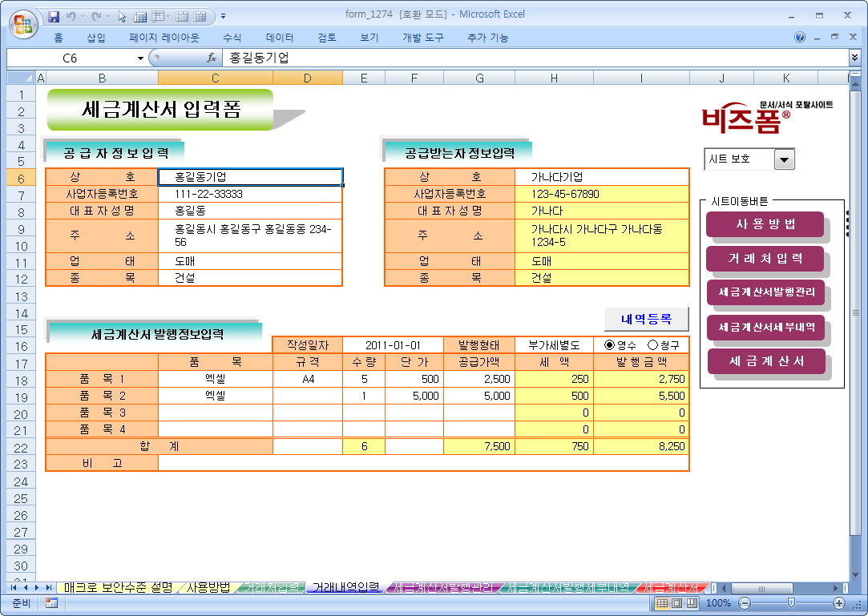Click the 거래처입력 navigation button
Image resolution: width=868 pixels, height=616 pixels.
click(x=765, y=259)
